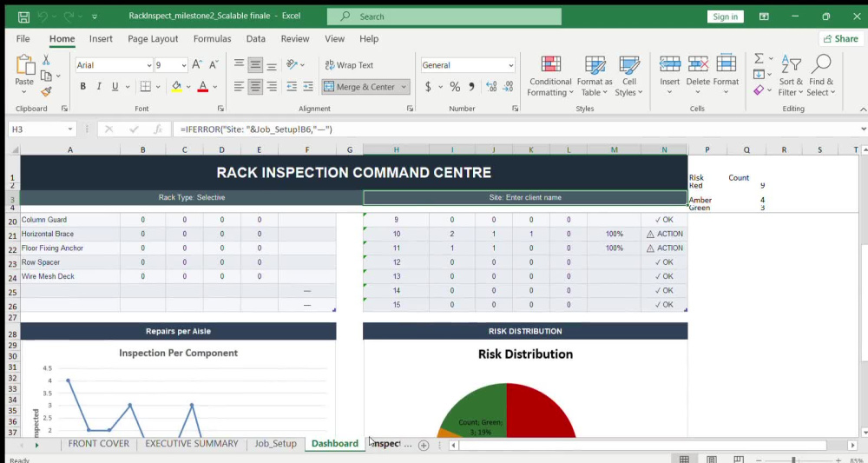Click Increase Decimal icon
This screenshot has width=868, height=463.
coord(491,86)
